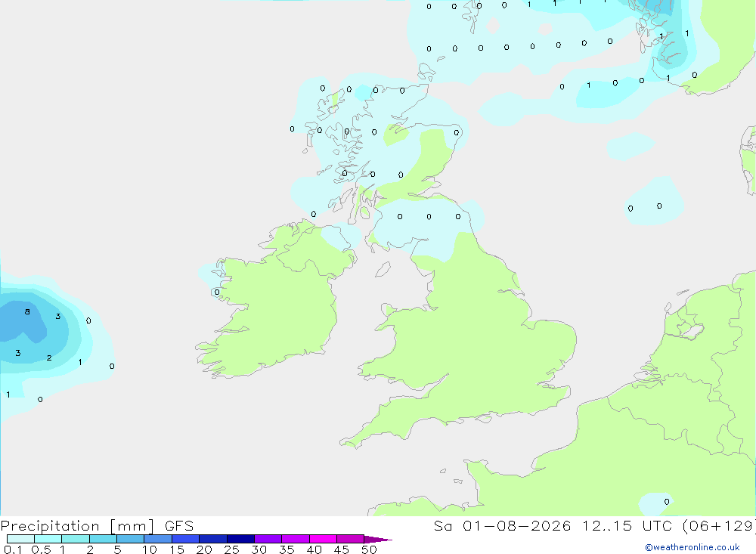Pick the 1–2 mm legend color segment

point(75,539)
